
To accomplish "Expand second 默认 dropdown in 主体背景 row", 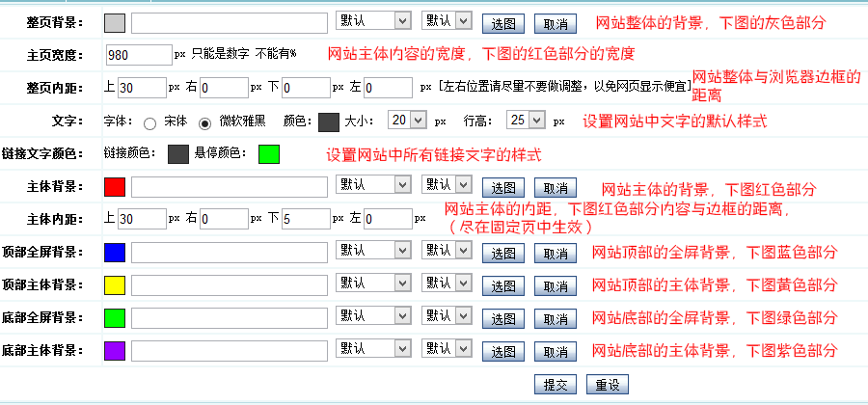I will pyautogui.click(x=447, y=184).
